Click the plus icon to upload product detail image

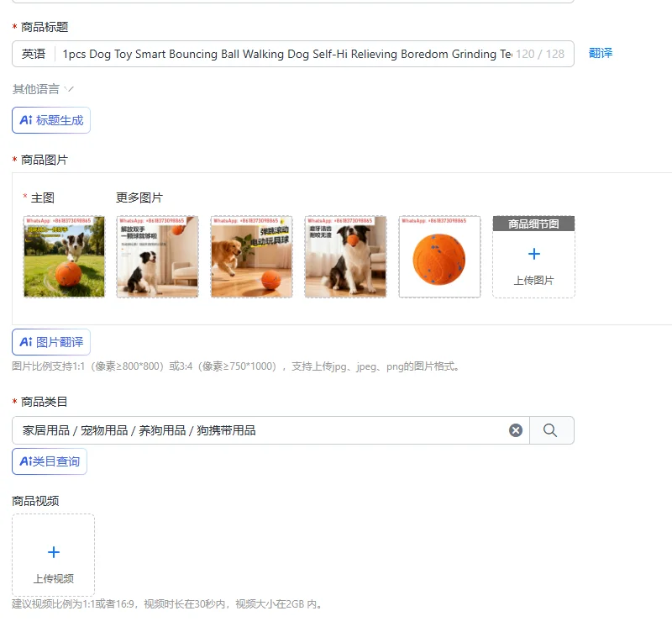534,254
